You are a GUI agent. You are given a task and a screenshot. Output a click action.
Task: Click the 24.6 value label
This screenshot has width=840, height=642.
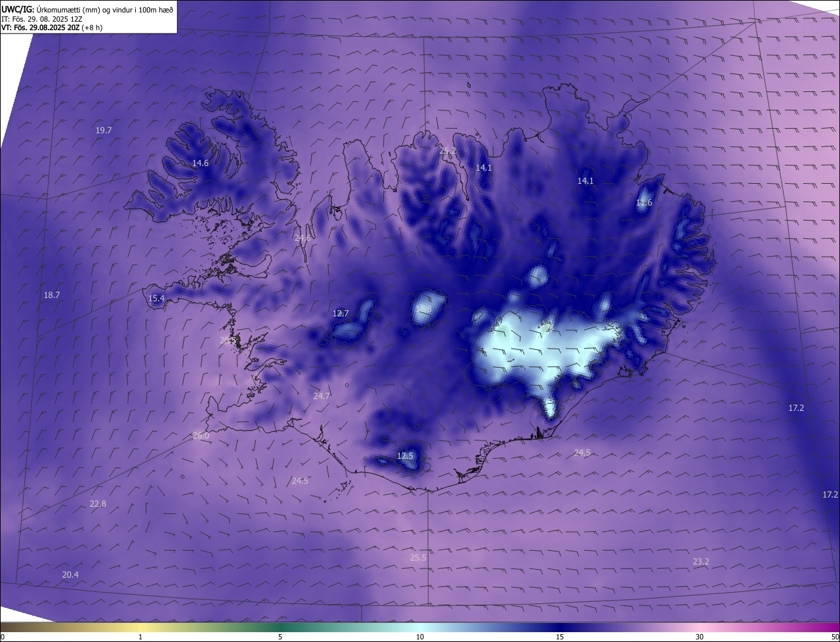click(x=303, y=238)
